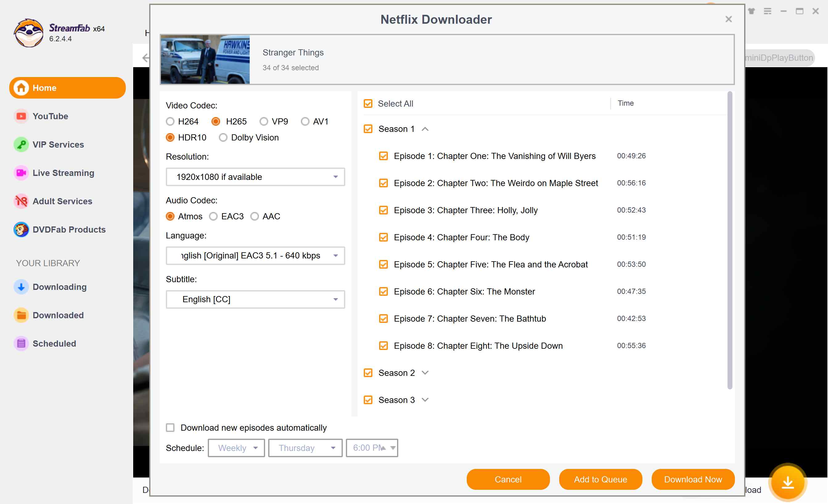Enable Download new episodes automatically
Screen dimensions: 828x504
(x=170, y=427)
